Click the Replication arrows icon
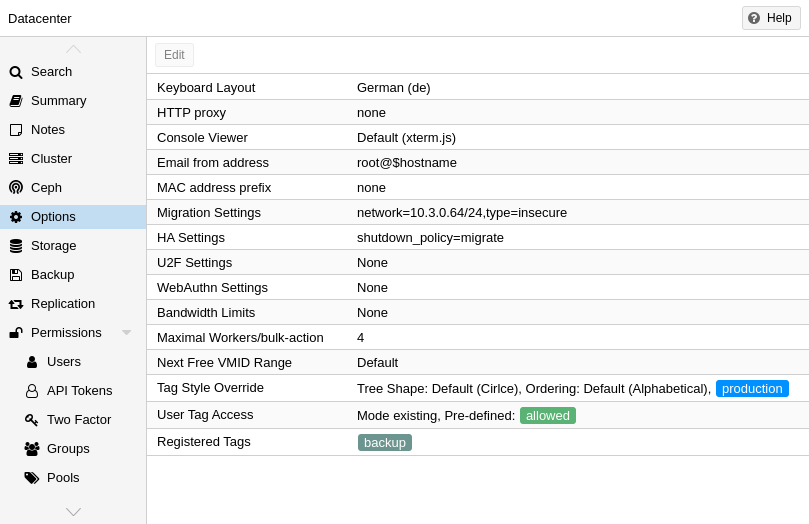The image size is (809, 524). tap(16, 304)
